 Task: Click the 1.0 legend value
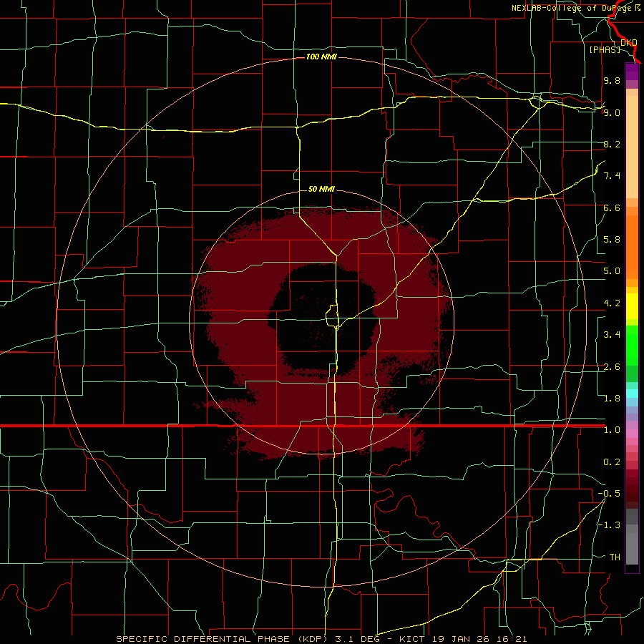click(x=612, y=430)
